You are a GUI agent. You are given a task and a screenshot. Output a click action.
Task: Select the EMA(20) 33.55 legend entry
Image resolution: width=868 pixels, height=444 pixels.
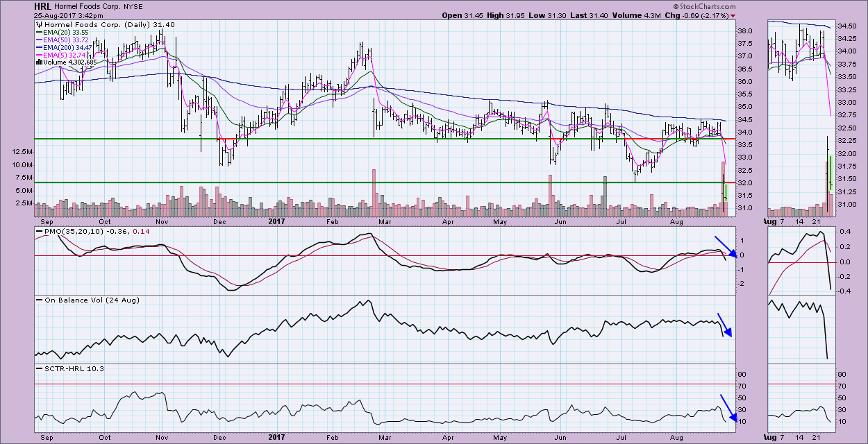(62, 33)
